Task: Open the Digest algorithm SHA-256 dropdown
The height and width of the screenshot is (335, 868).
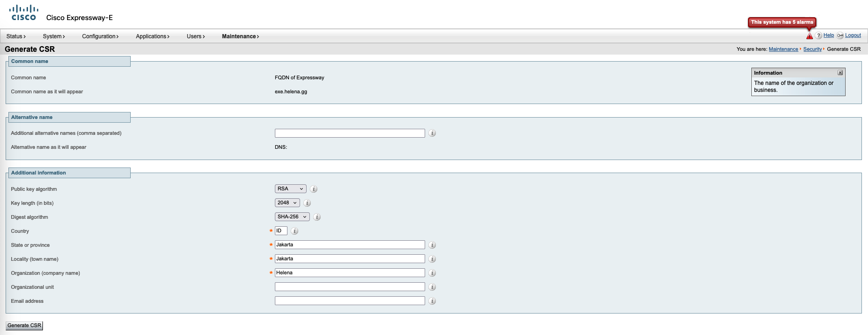Action: [292, 217]
